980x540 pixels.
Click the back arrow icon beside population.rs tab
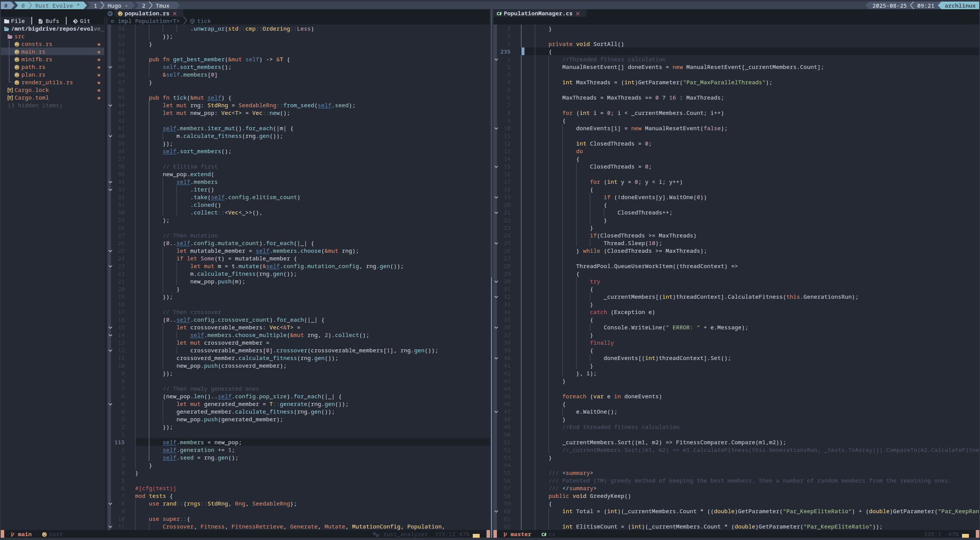pos(110,13)
